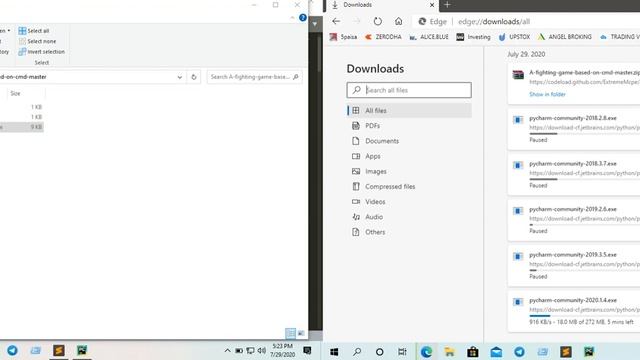Screen dimensions: 640x360
Task: Open taskbar search magnifier
Action: click(357, 351)
